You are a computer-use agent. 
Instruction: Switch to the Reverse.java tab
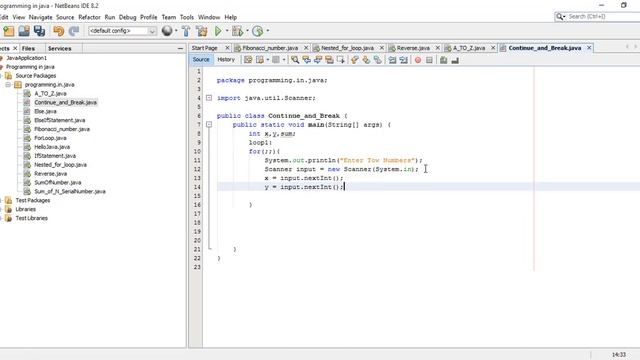coord(413,48)
